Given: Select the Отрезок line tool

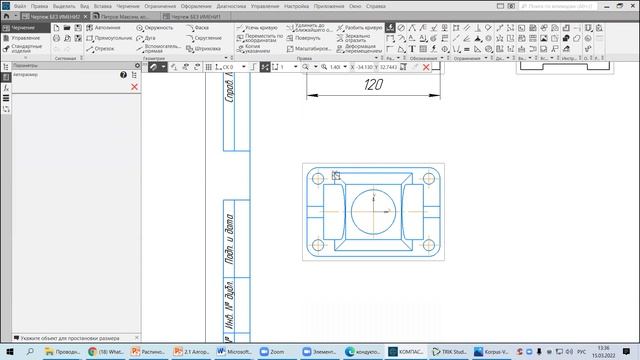Looking at the screenshot, I should [x=100, y=49].
